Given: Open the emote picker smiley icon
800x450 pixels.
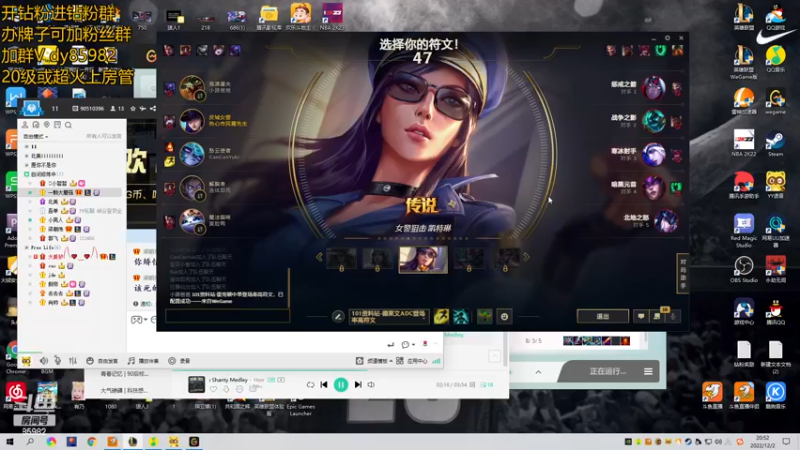Looking at the screenshot, I should coord(504,317).
